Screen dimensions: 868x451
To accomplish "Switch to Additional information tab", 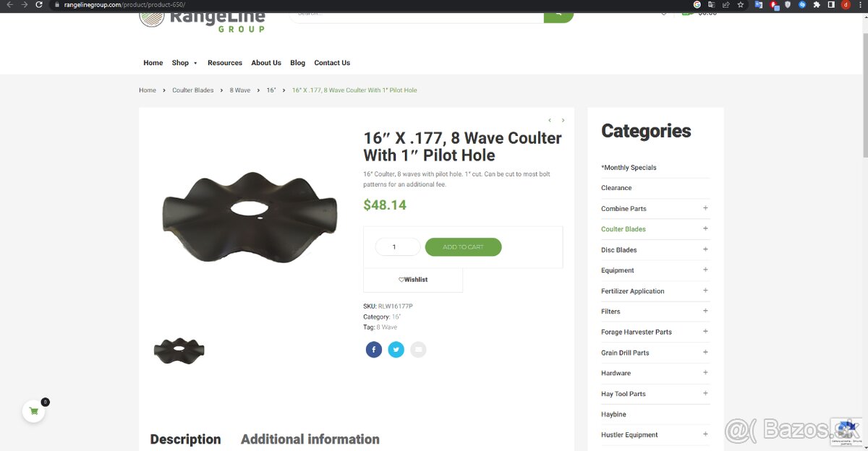I will tap(310, 439).
